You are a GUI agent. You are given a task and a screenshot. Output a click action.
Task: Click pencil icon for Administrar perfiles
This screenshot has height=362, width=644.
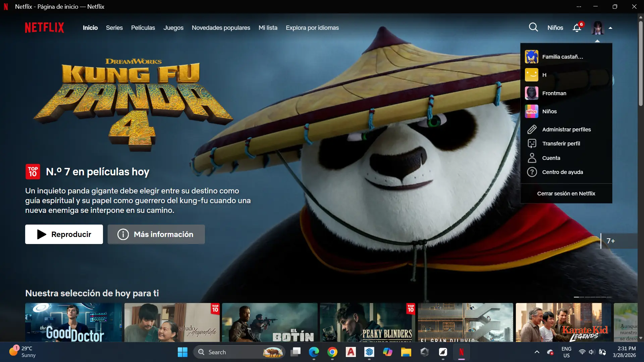[532, 129]
